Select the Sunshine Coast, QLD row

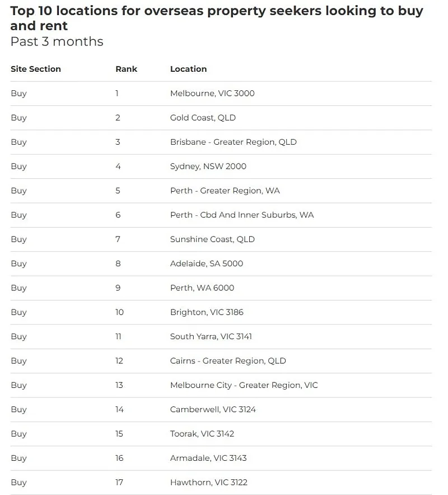[x=212, y=239]
